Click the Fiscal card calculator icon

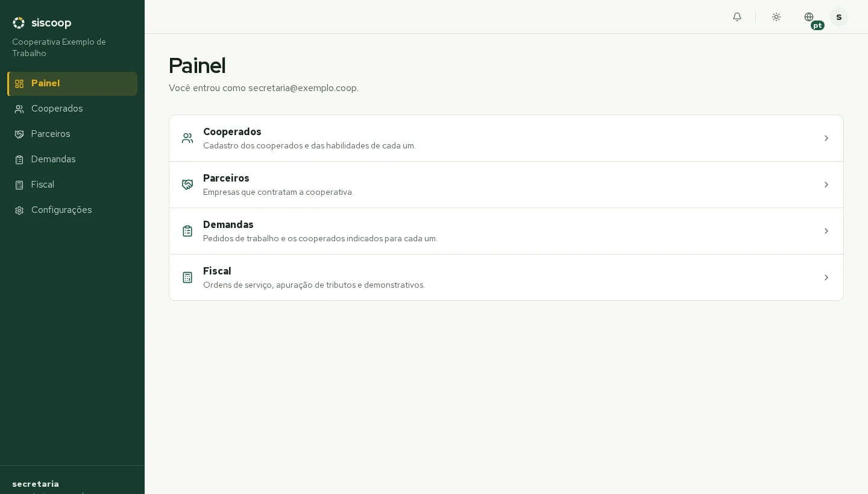(x=187, y=277)
